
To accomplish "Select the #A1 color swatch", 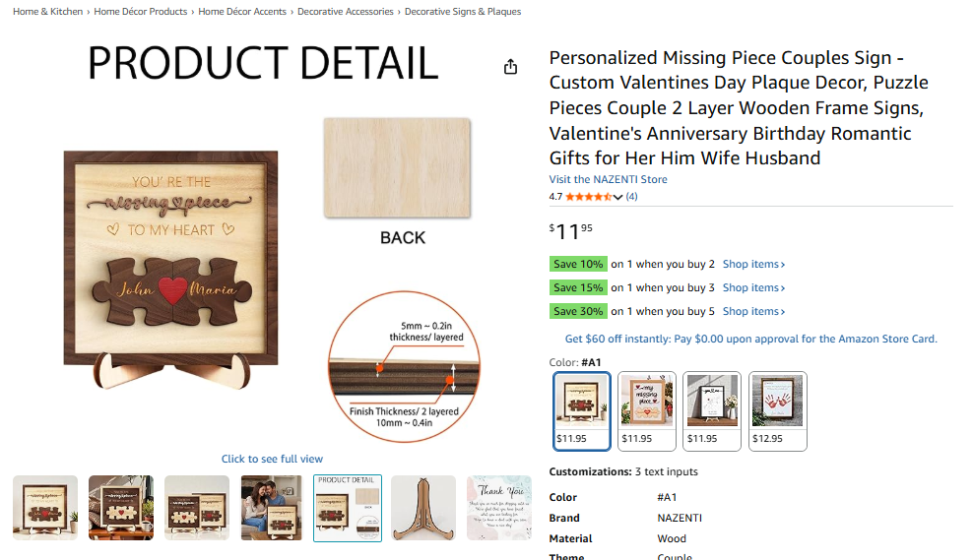I will [x=582, y=410].
